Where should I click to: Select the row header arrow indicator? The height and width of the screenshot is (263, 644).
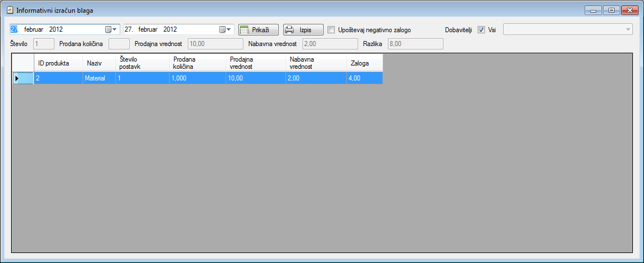(17, 78)
